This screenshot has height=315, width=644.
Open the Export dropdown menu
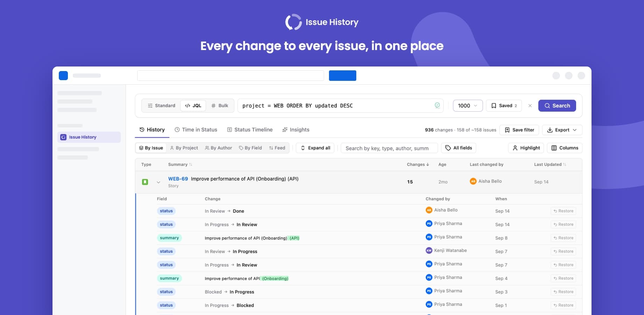point(562,130)
